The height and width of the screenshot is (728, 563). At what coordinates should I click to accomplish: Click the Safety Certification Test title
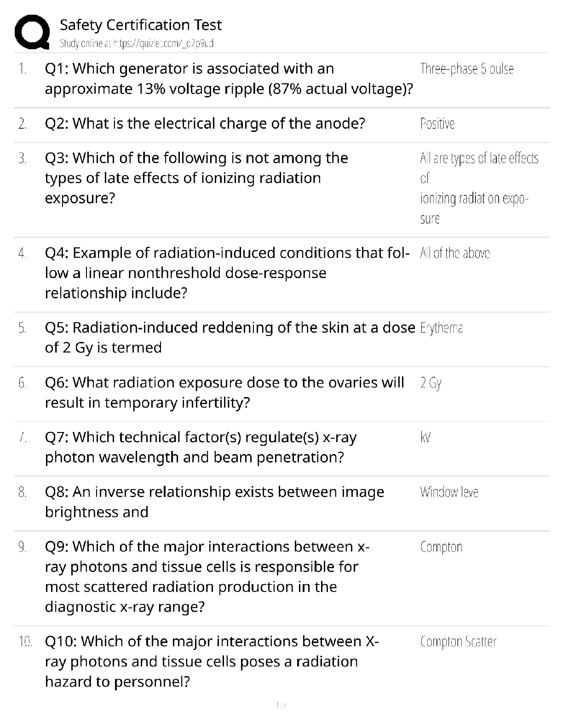point(141,25)
